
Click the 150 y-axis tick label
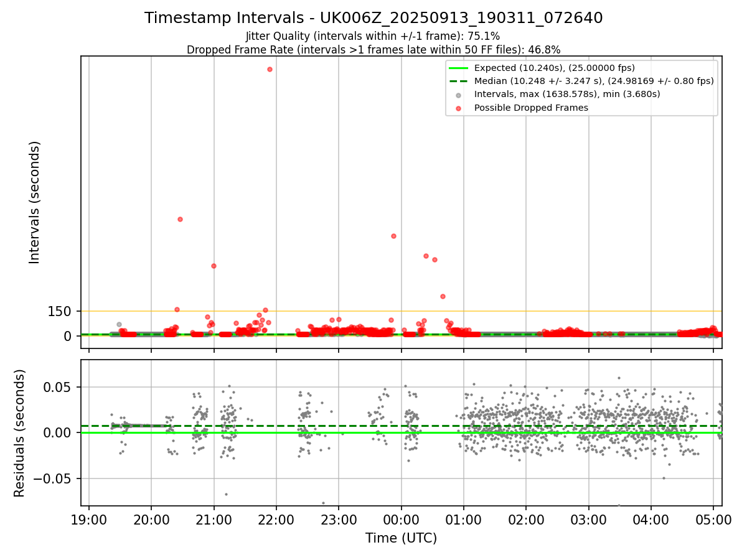pos(60,311)
